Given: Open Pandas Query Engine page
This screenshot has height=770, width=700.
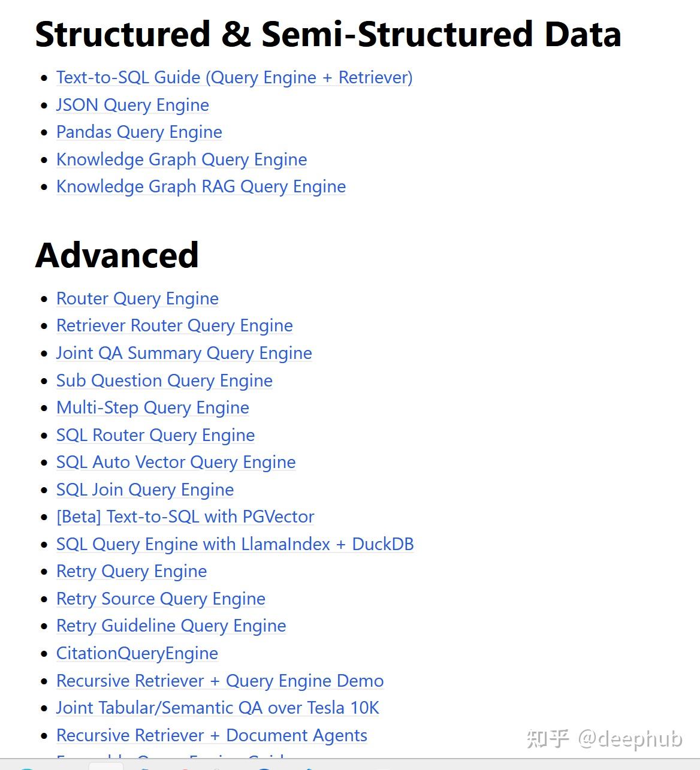Looking at the screenshot, I should tap(139, 132).
